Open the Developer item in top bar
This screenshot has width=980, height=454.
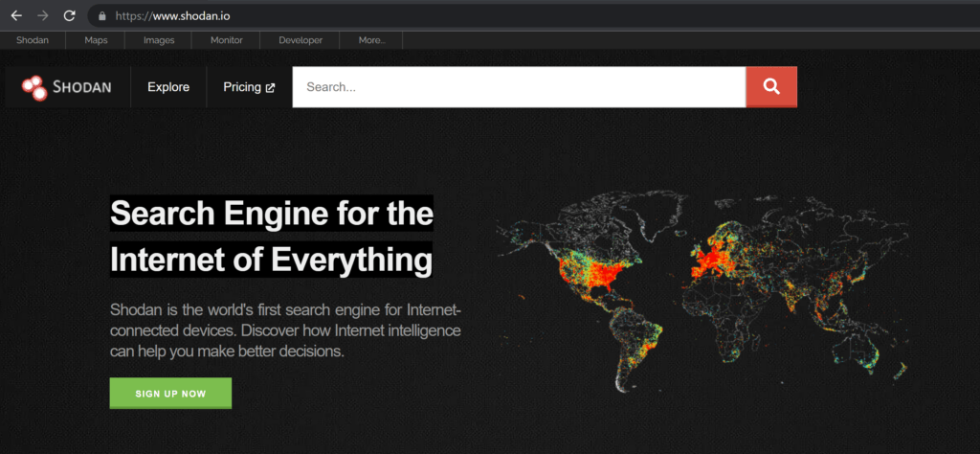pyautogui.click(x=300, y=40)
